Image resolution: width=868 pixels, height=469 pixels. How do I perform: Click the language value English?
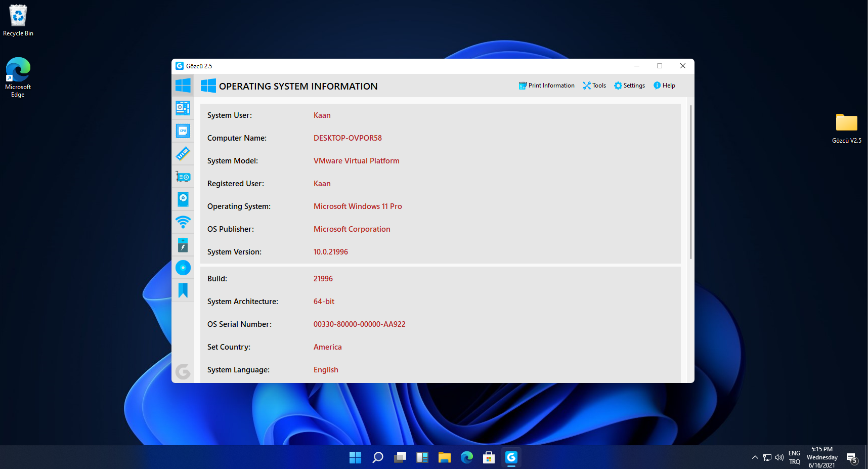click(x=326, y=370)
